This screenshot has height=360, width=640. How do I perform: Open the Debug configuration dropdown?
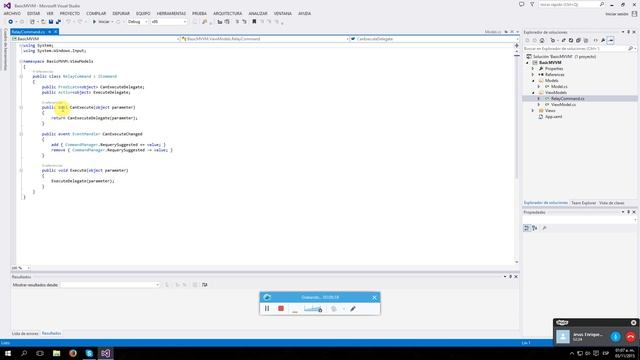(x=137, y=22)
